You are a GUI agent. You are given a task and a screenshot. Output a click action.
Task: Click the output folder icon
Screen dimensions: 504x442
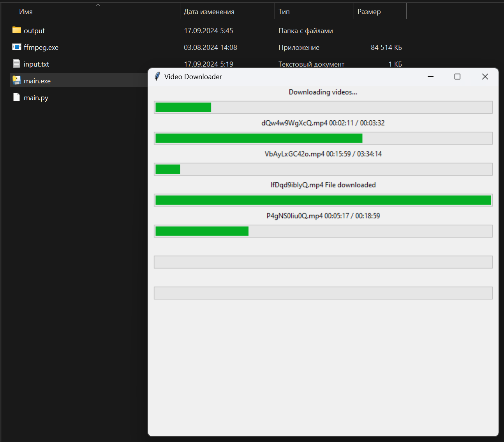pos(16,30)
